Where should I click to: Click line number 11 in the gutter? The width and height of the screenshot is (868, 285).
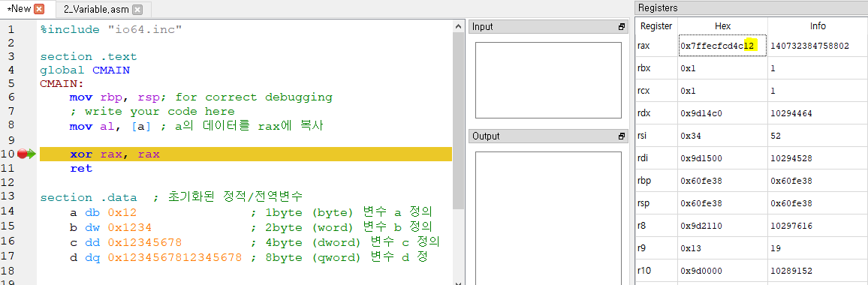click(x=8, y=168)
